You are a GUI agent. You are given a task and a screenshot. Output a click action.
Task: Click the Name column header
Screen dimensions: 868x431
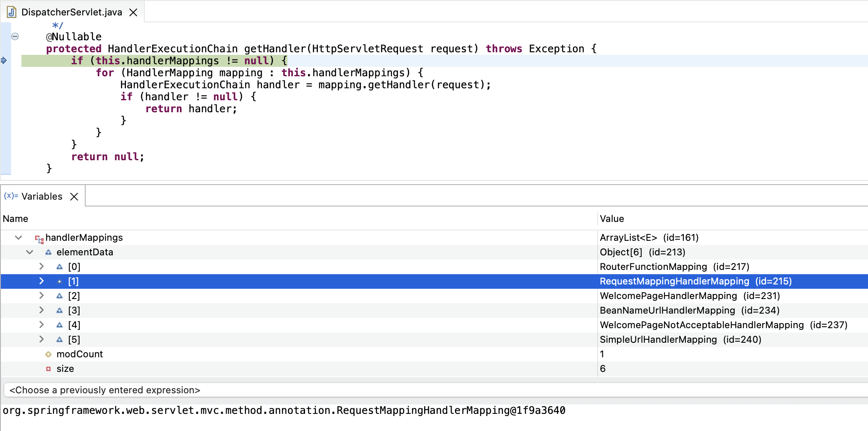tap(15, 218)
